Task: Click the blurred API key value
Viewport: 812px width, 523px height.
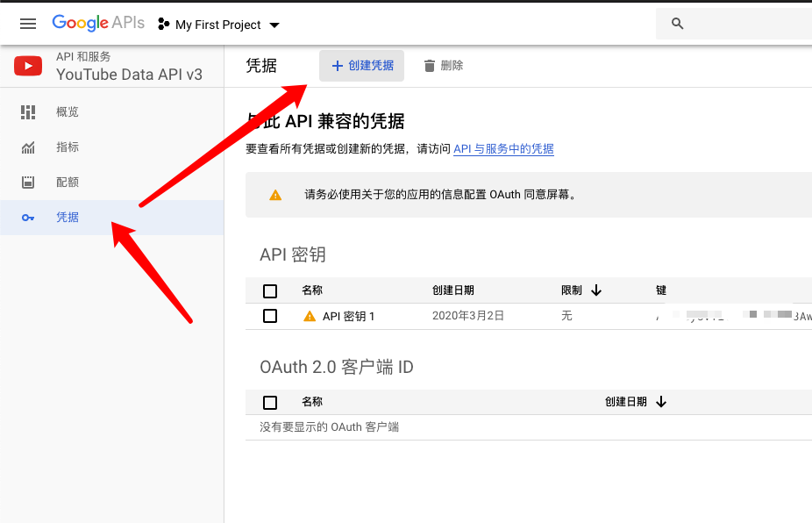Action: (733, 316)
